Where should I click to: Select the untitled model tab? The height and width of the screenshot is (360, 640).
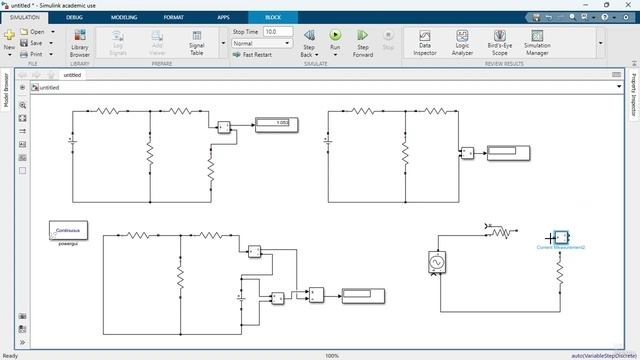[72, 75]
